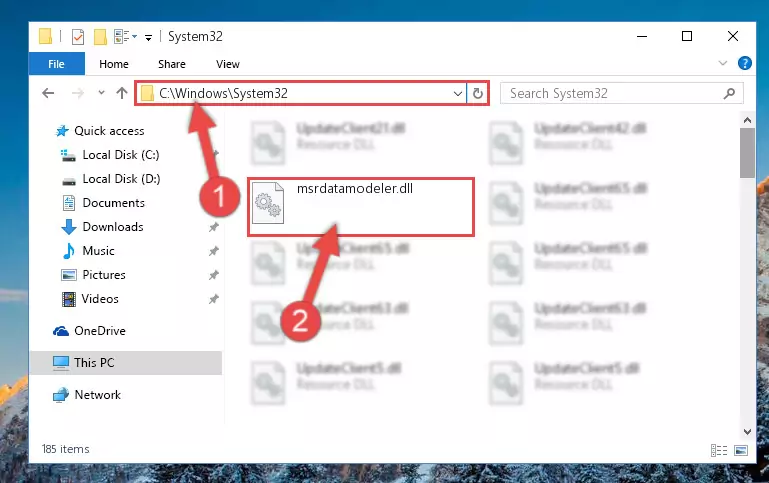This screenshot has width=769, height=483.
Task: Open Documents in the sidebar
Action: click(113, 203)
